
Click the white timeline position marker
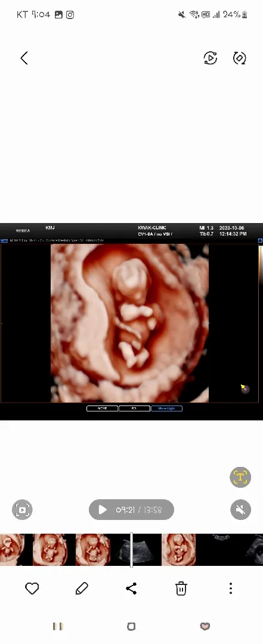tap(131, 550)
